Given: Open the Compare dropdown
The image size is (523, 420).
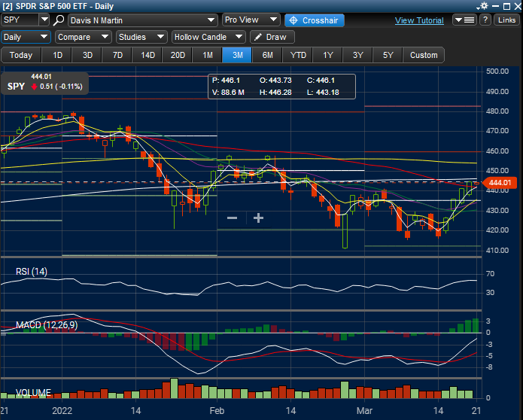Looking at the screenshot, I should coord(83,37).
